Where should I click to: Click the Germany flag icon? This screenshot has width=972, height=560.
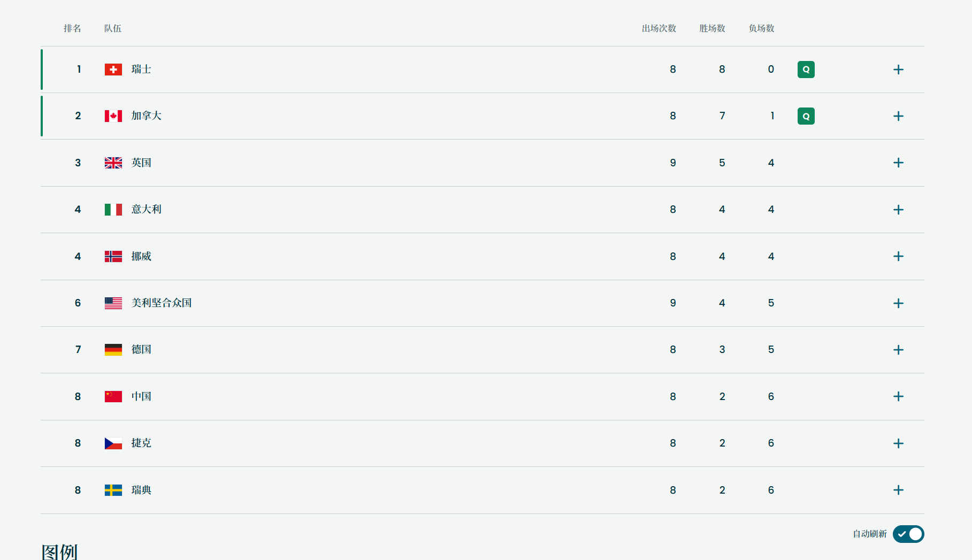coord(113,350)
